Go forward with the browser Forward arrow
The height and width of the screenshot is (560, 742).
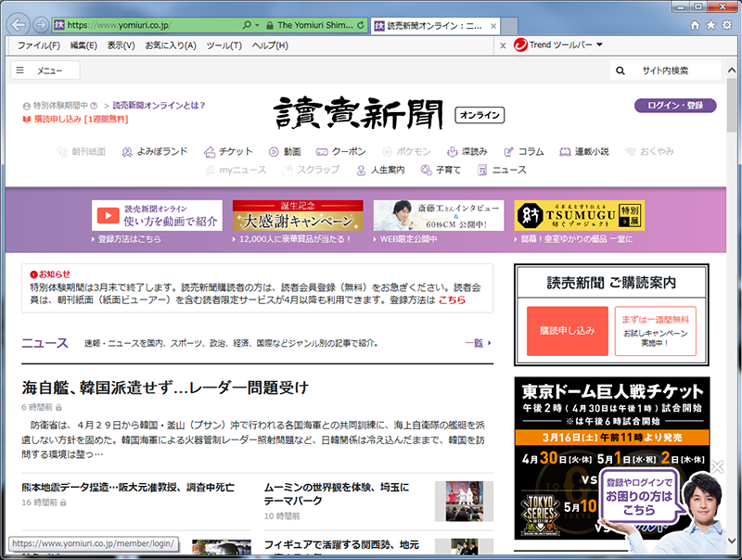pyautogui.click(x=41, y=25)
